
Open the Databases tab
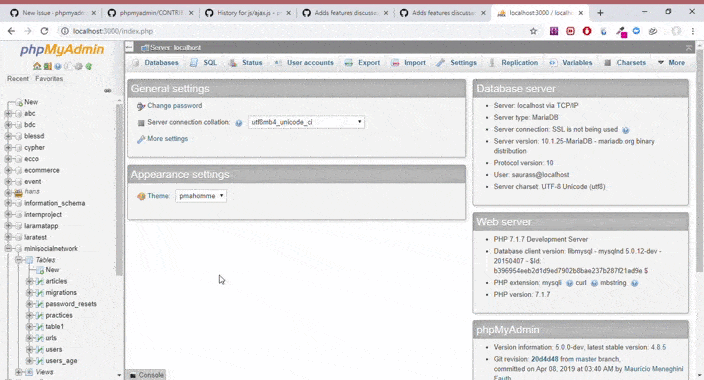[x=155, y=63]
